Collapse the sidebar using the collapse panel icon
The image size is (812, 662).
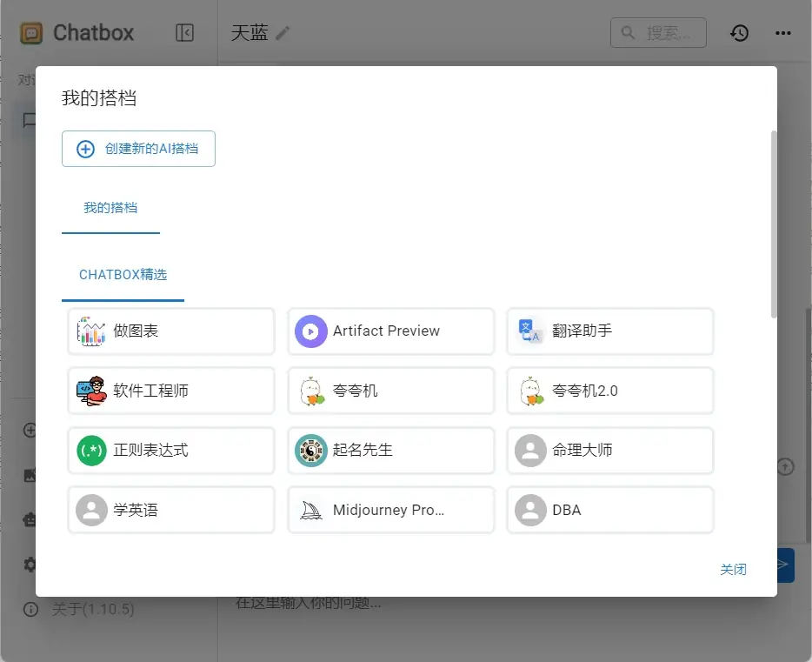(x=184, y=32)
